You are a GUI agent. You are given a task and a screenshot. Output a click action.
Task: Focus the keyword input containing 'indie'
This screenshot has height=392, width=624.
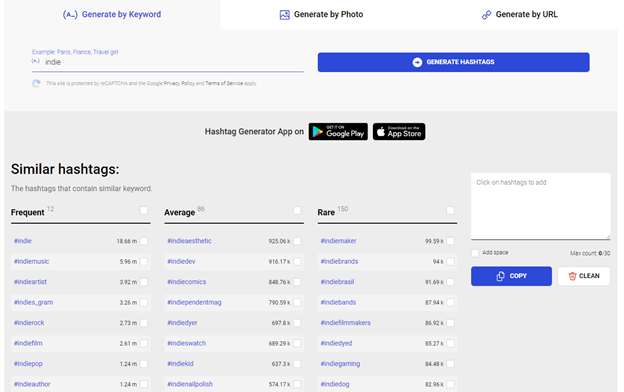[x=168, y=62]
